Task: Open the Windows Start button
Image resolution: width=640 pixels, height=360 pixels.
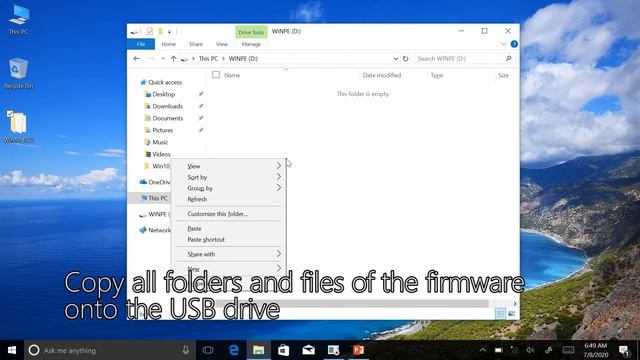Action: (12, 350)
